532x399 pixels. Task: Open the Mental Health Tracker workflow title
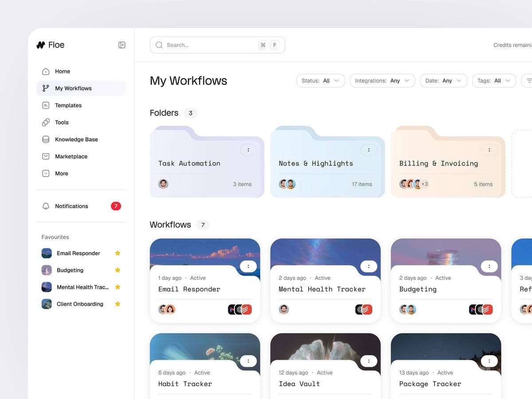coord(322,289)
